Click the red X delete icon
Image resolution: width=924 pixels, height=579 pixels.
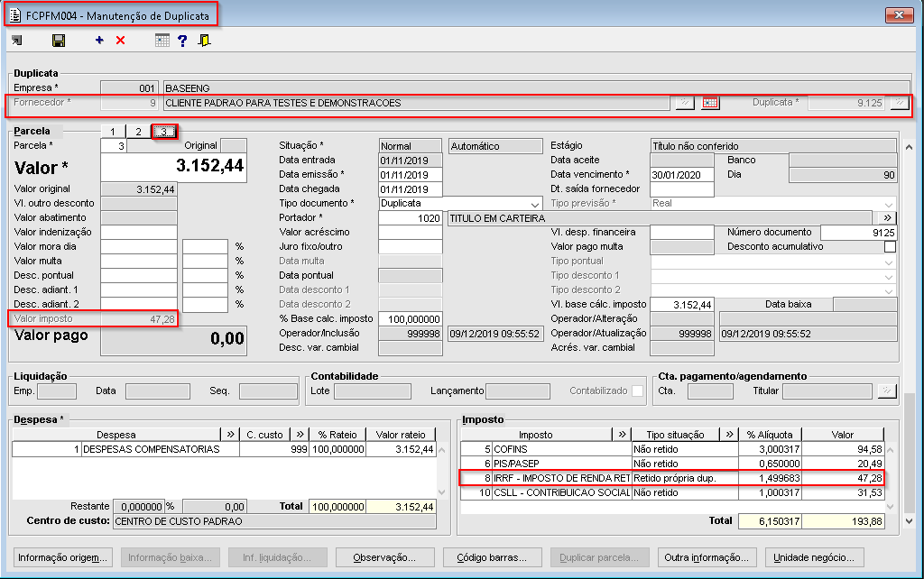coord(120,41)
